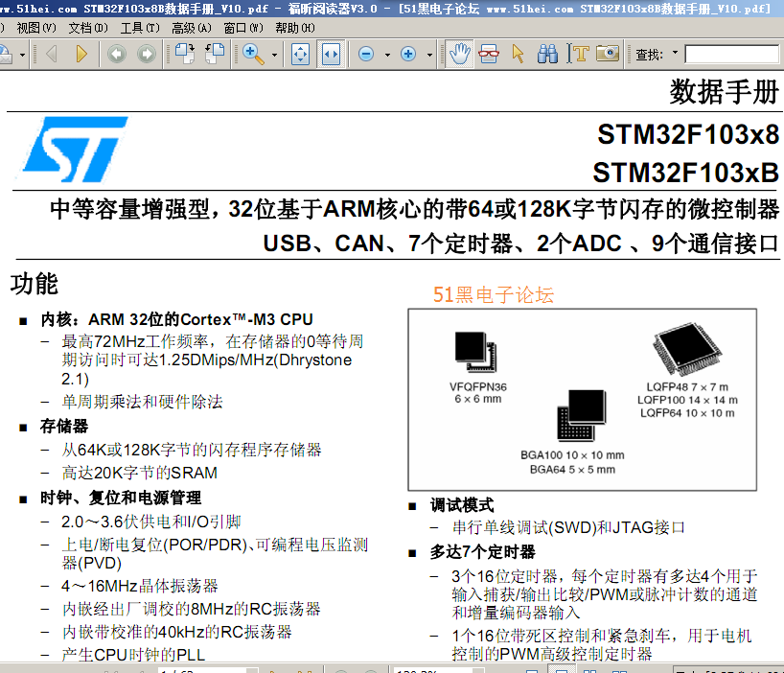Click the LQFP chip package image
The width and height of the screenshot is (784, 673).
(687, 349)
